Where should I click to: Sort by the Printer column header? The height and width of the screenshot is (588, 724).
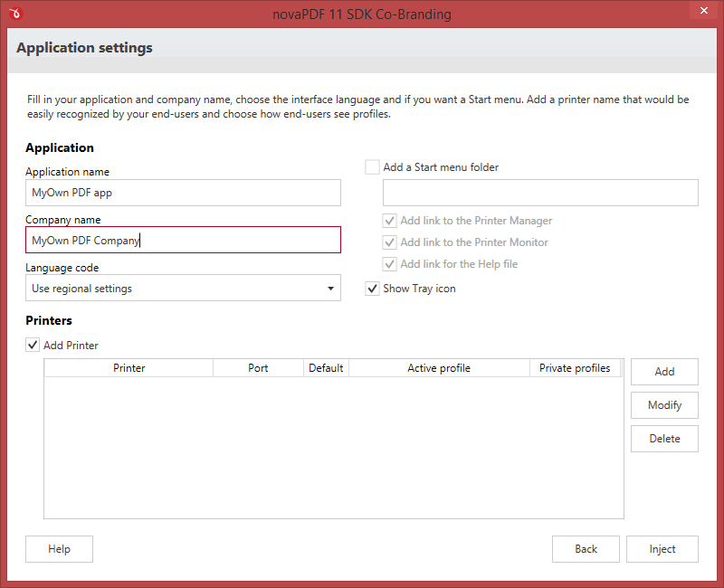[129, 368]
